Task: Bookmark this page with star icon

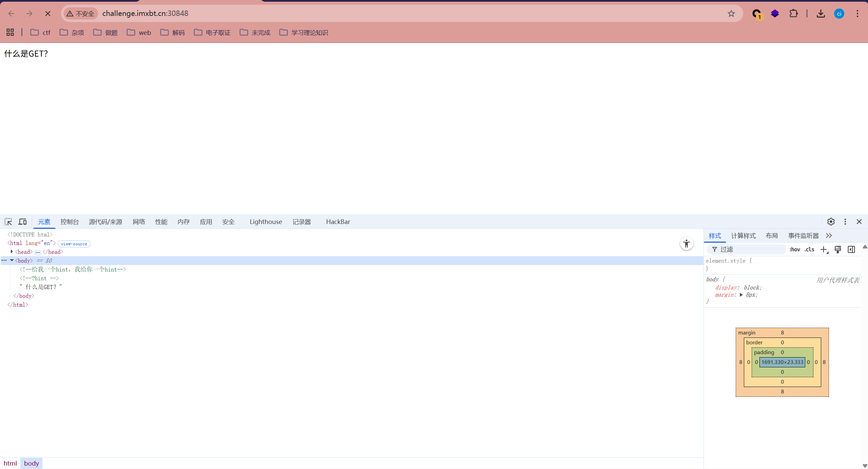Action: point(731,14)
